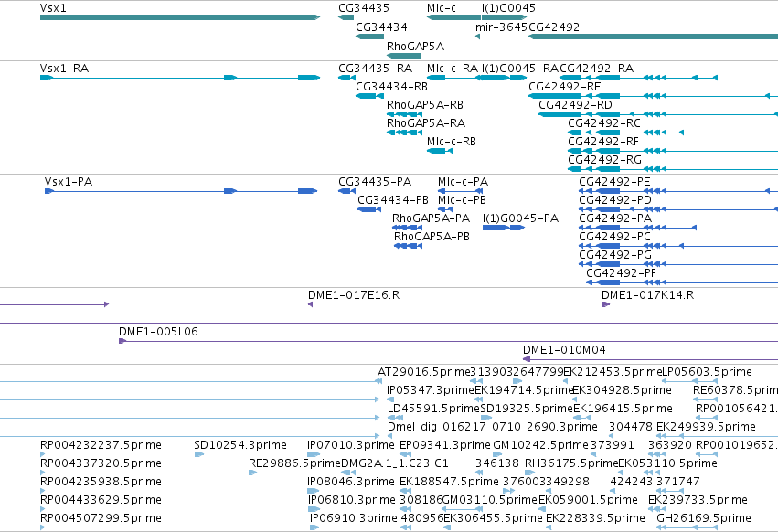Select the Mlc-c-PB protein label
This screenshot has height=532, width=778.
(462, 200)
